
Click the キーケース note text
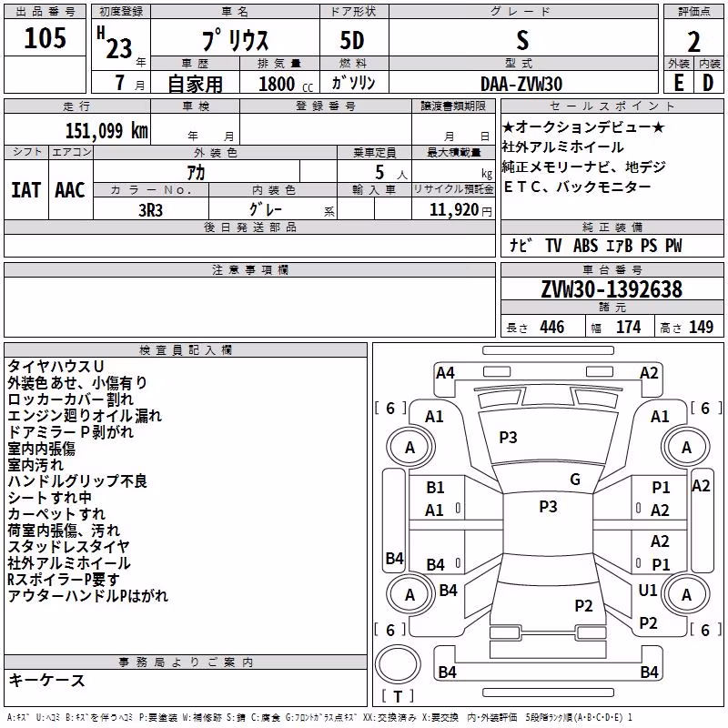[47, 680]
